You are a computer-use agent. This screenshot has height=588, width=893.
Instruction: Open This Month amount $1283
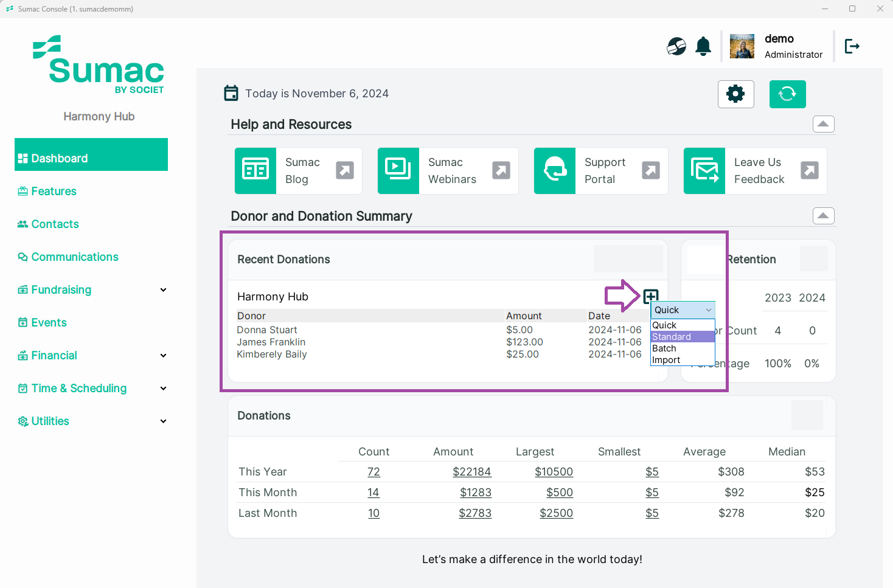tap(476, 493)
